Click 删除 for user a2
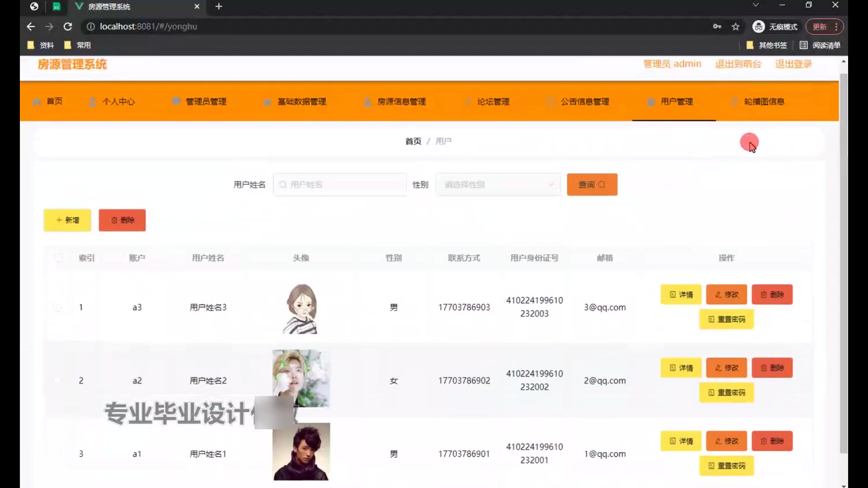Viewport: 868px width, 488px height. [772, 368]
